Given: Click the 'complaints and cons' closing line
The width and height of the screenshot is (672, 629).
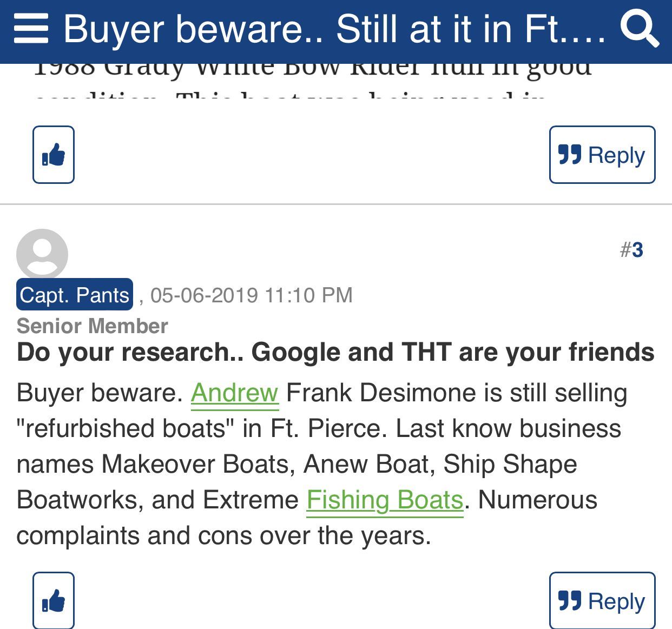Looking at the screenshot, I should [x=223, y=535].
